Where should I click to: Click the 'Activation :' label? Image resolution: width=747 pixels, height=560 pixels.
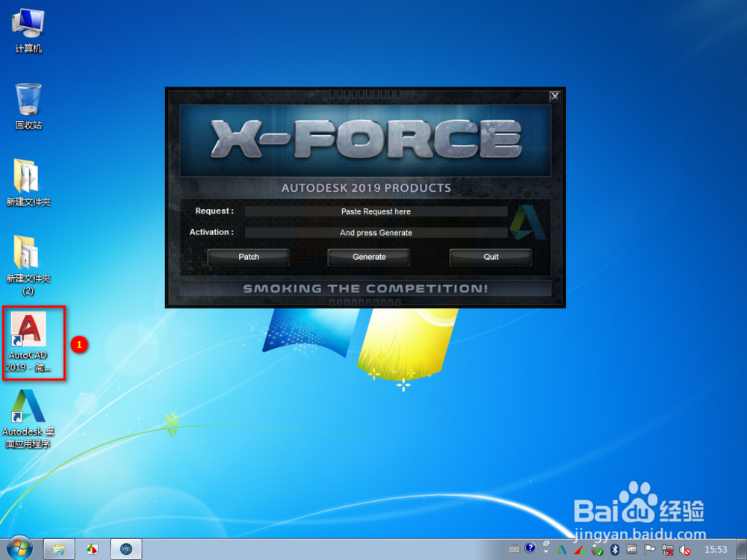click(x=211, y=232)
